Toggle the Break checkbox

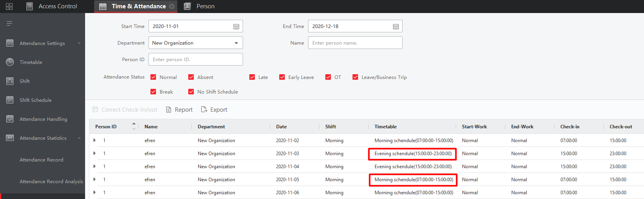(153, 92)
